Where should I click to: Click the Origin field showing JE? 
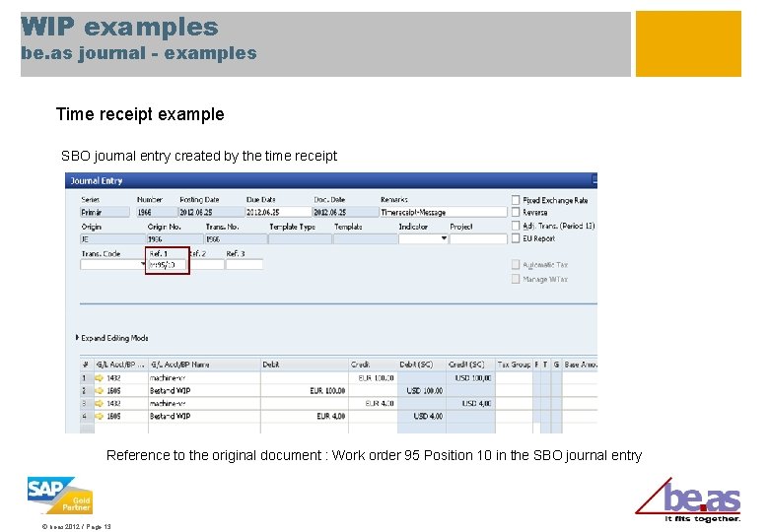(113, 239)
